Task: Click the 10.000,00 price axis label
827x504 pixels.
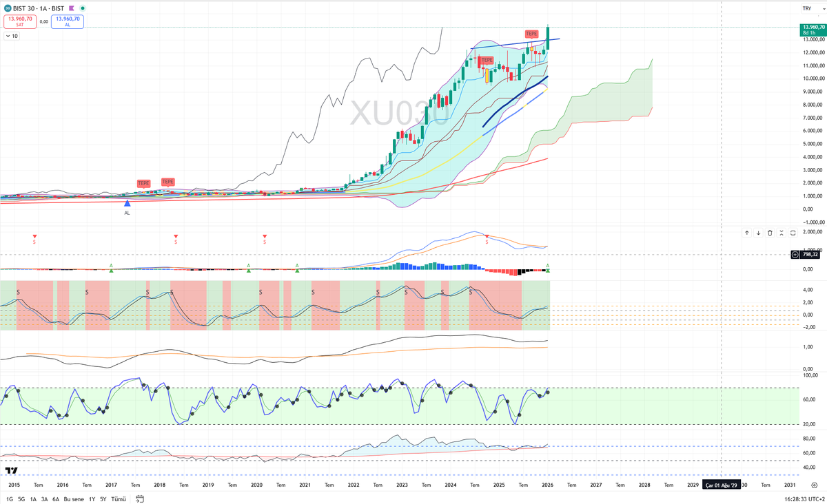Action: pos(813,78)
